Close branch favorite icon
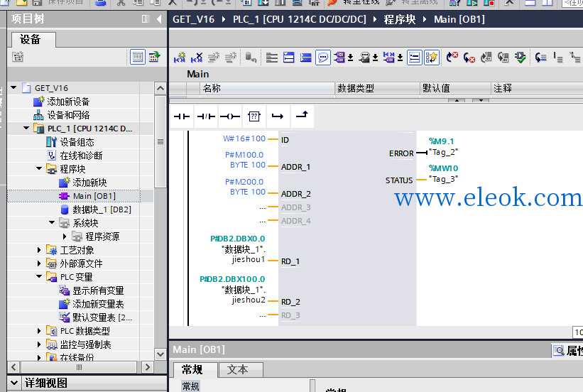The image size is (583, 392). tap(302, 115)
